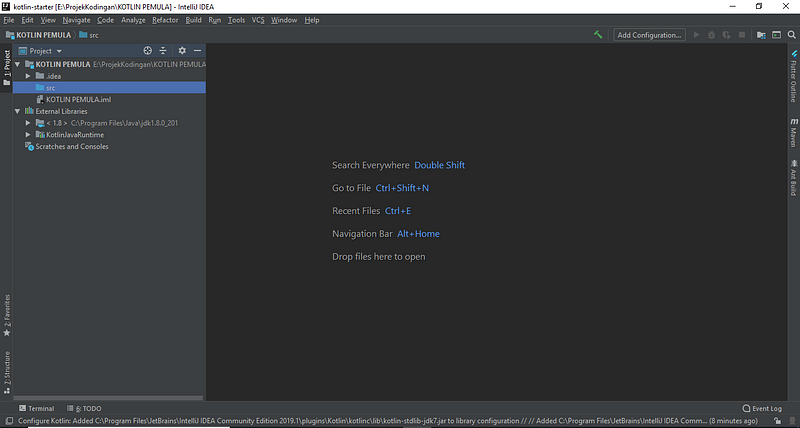This screenshot has width=800, height=428.
Task: Click the Run play icon in toolbar
Action: pos(696,35)
